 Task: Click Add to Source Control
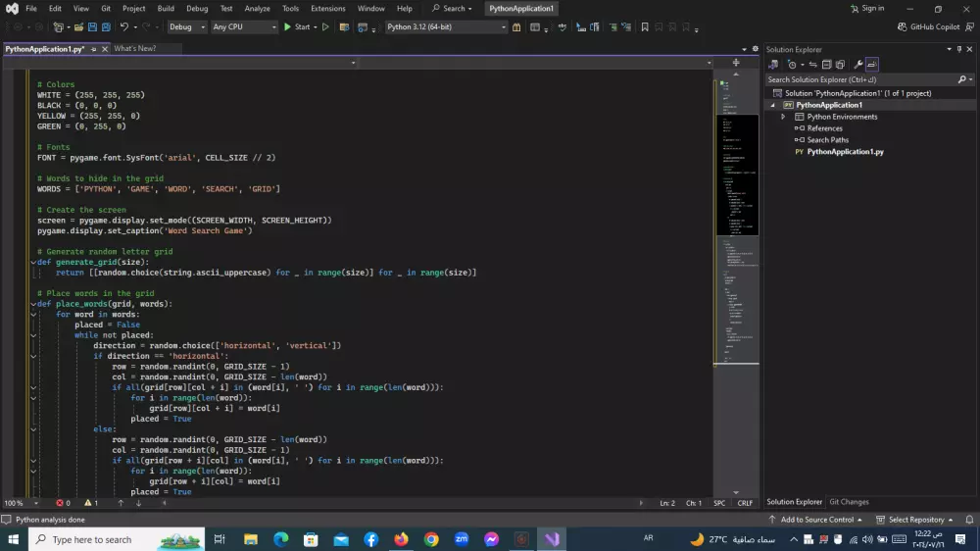pos(815,520)
